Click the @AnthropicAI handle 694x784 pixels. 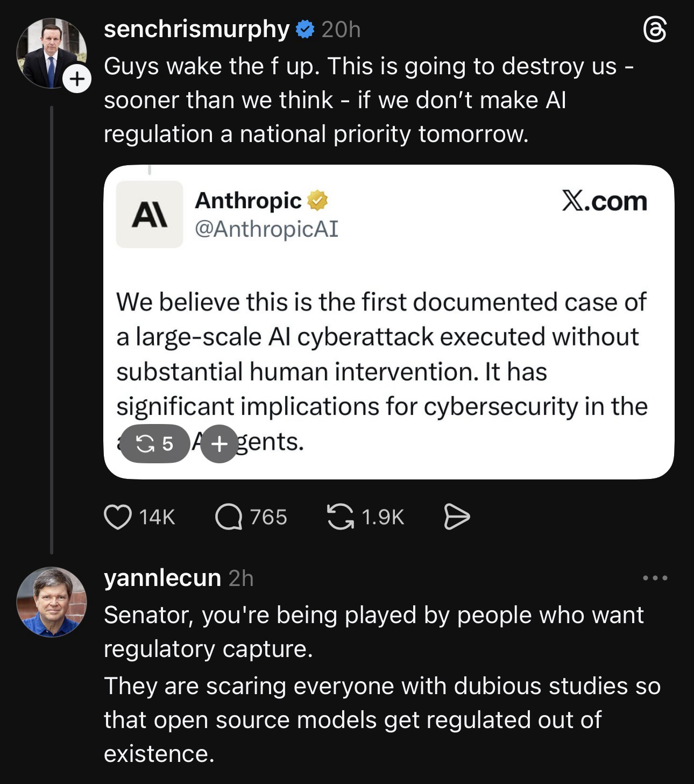point(266,229)
